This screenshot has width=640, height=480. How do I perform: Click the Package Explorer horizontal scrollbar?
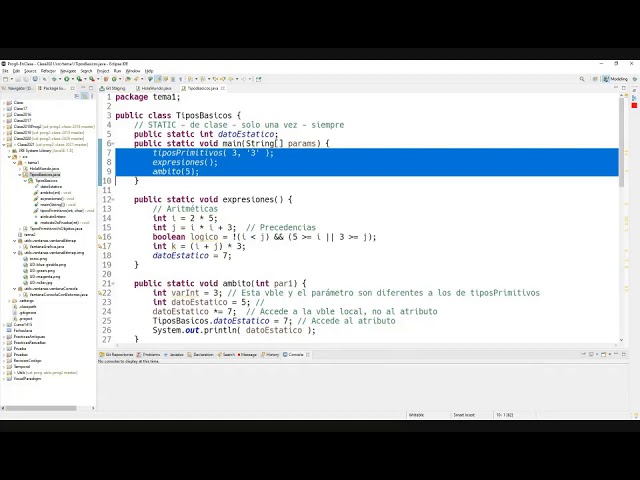pyautogui.click(x=41, y=408)
